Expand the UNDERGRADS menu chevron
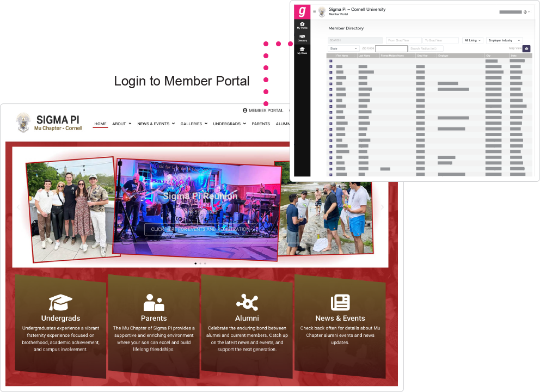 tap(244, 124)
